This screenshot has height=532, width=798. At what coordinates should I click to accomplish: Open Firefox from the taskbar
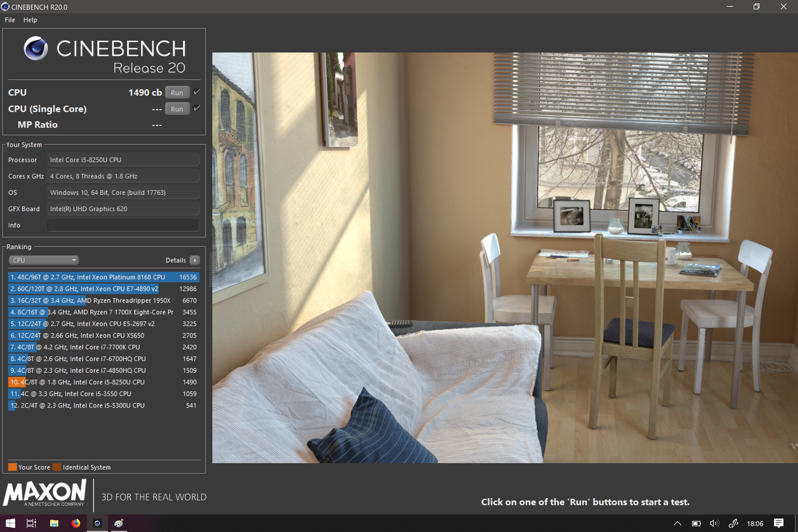76,523
